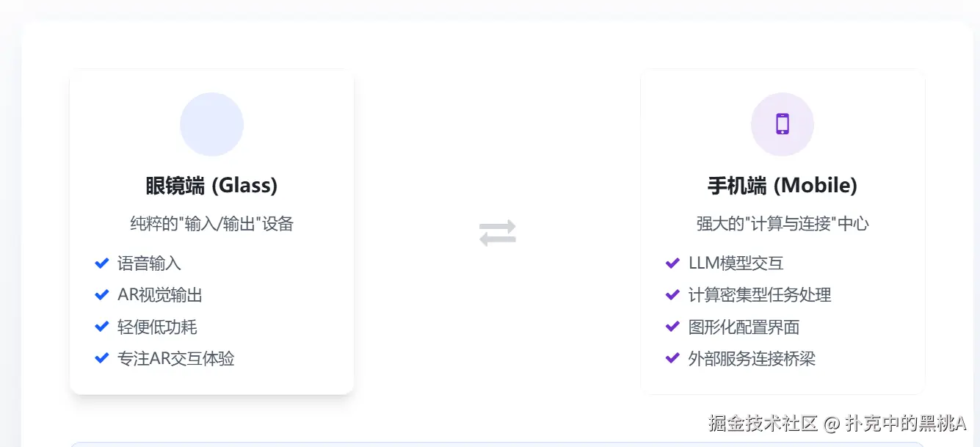Select the 手机端 (Mobile) heading
This screenshot has width=980, height=447.
[782, 186]
